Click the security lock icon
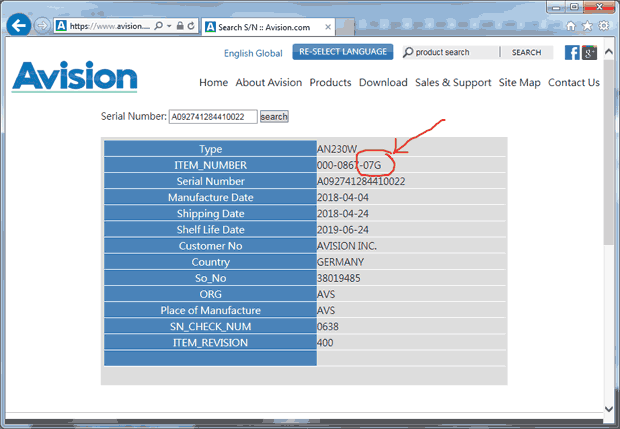 click(180, 26)
